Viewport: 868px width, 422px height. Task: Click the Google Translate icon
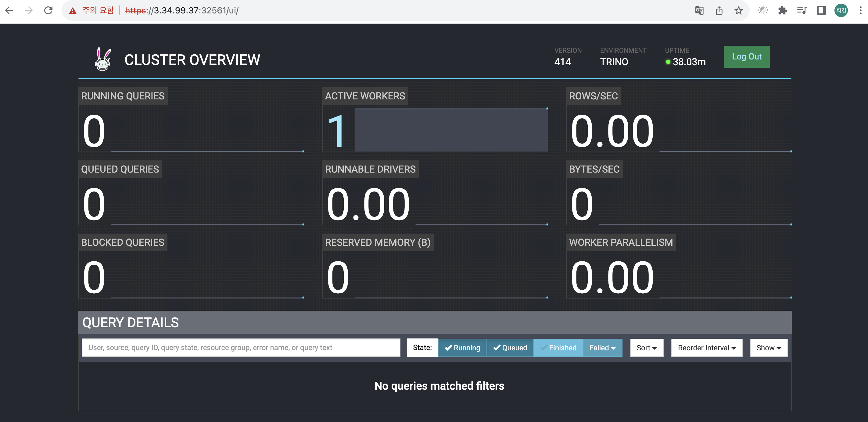699,10
